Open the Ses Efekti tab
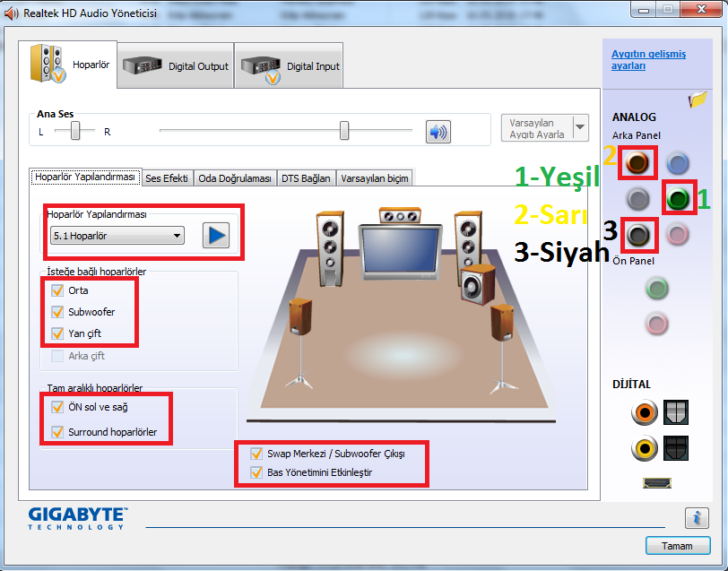 pyautogui.click(x=167, y=178)
